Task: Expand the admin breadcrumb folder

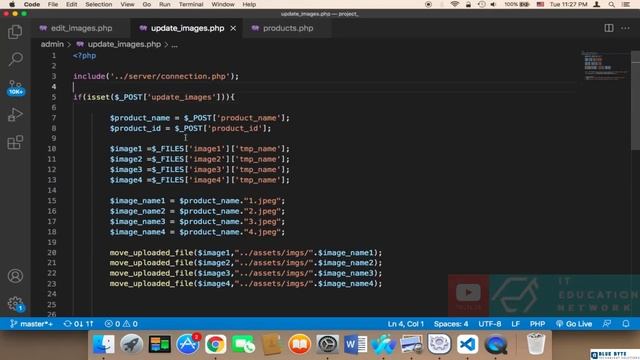Action: [x=52, y=44]
